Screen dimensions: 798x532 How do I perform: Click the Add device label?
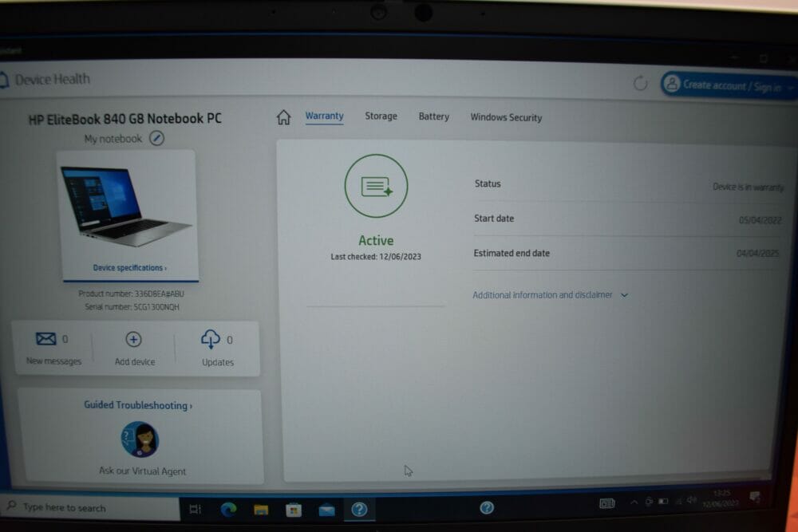click(135, 361)
